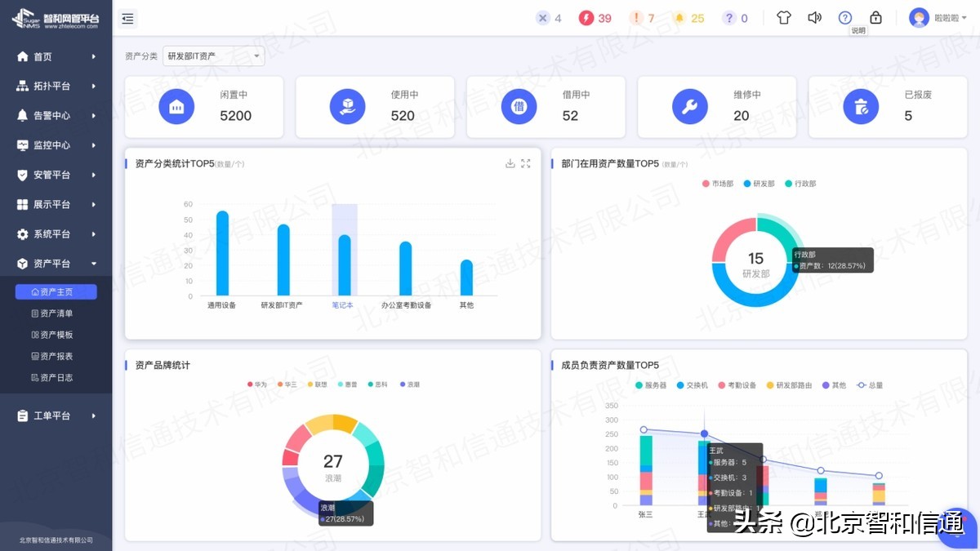This screenshot has width=980, height=551.
Task: Hide the 总量 series in member chart legend
Action: click(x=868, y=384)
